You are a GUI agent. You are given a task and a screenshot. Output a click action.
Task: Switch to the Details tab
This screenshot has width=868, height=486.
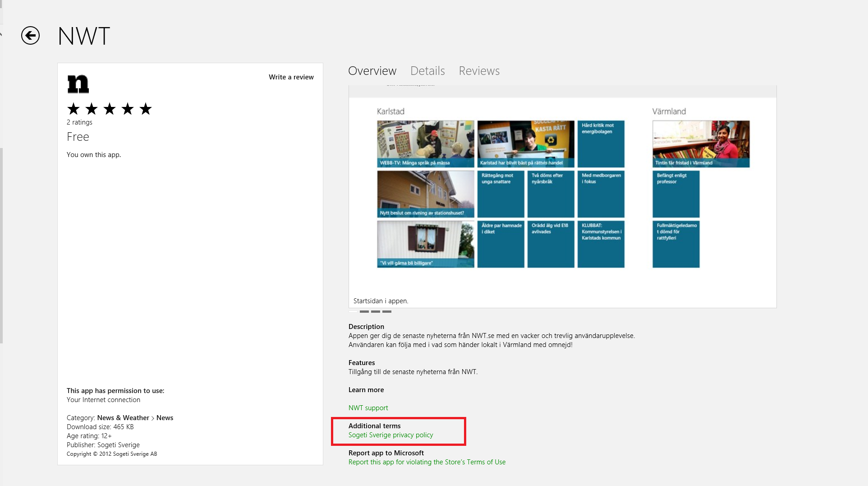[x=427, y=71]
